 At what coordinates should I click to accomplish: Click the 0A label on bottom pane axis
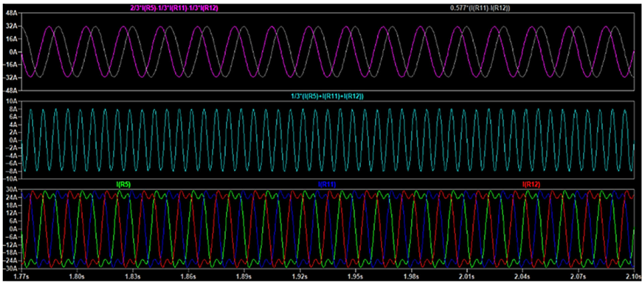[14, 229]
